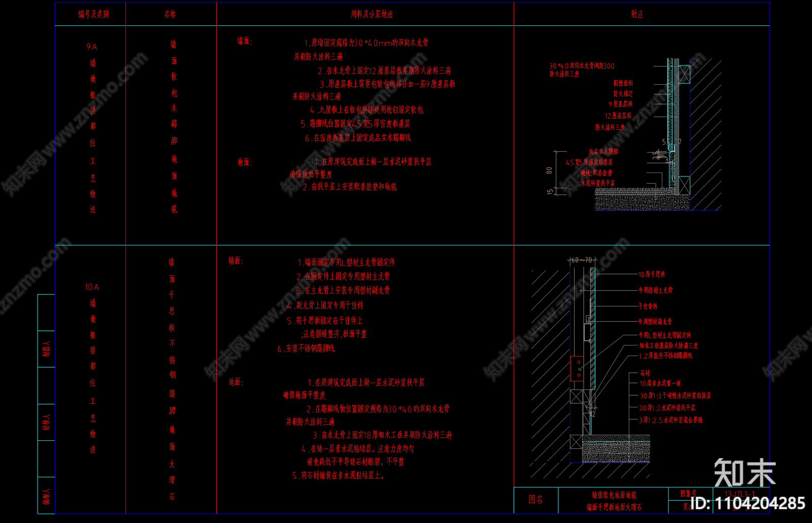Click the line '3.在木龙骨上固定18厚细木工板并刷防火涂料三遍'

click(x=382, y=436)
